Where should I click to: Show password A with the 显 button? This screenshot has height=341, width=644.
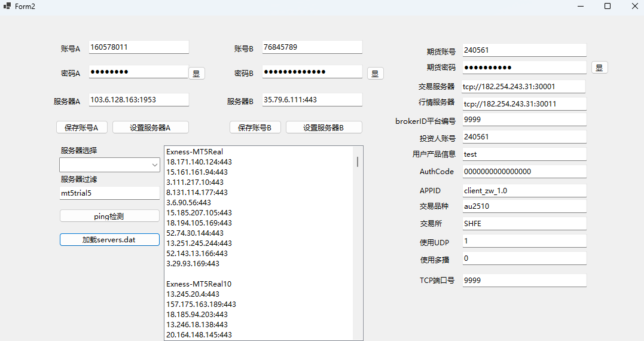pyautogui.click(x=197, y=74)
